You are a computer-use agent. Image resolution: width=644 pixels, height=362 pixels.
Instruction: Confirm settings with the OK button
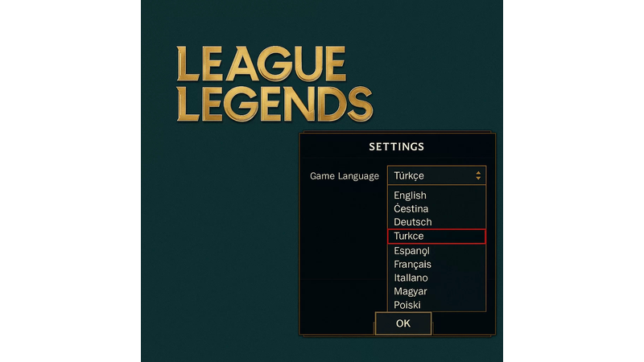pos(403,323)
